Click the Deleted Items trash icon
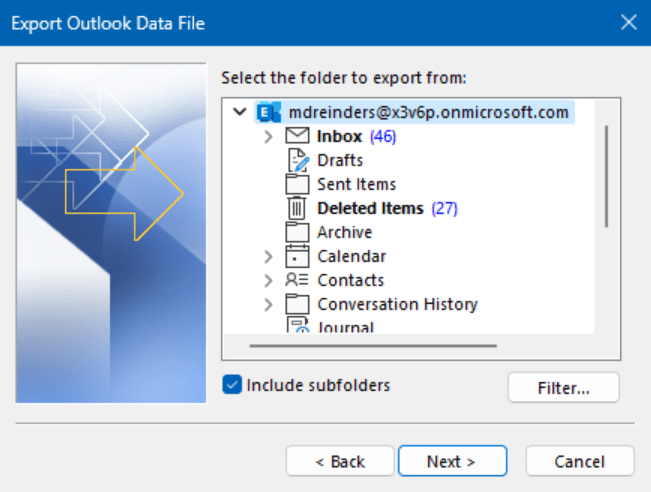651x492 pixels. 297,208
